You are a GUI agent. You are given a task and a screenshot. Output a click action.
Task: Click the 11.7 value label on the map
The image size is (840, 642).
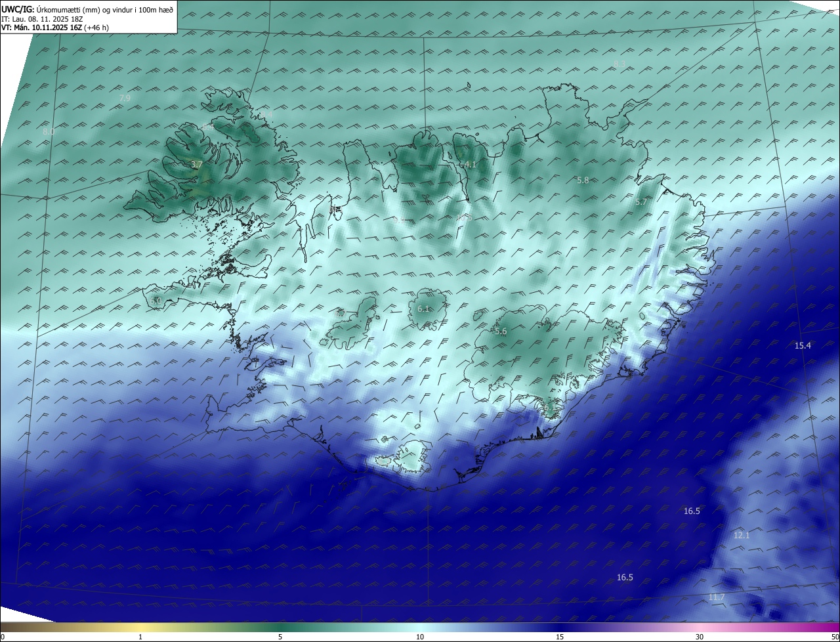pos(717,597)
